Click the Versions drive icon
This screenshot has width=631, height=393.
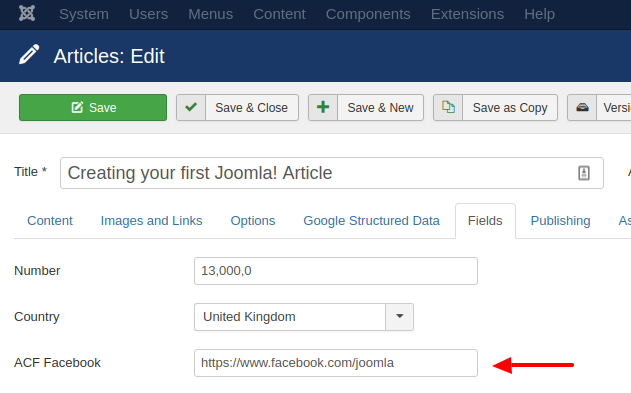pos(582,107)
